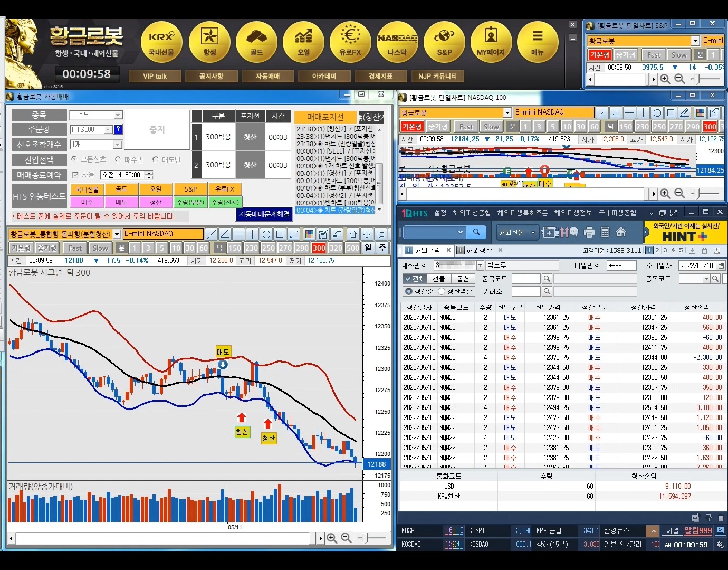Screen dimensions: 728x570
Task: Open the 항셍 gold round icon
Action: (x=209, y=42)
